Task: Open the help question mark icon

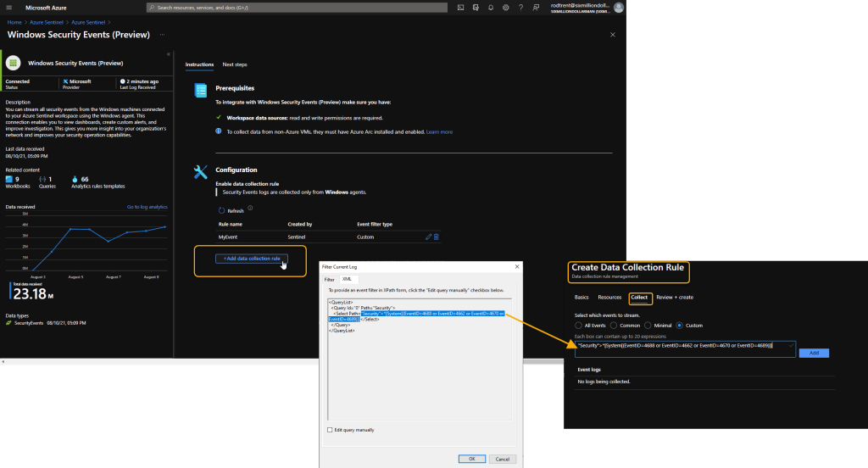Action: (520, 8)
